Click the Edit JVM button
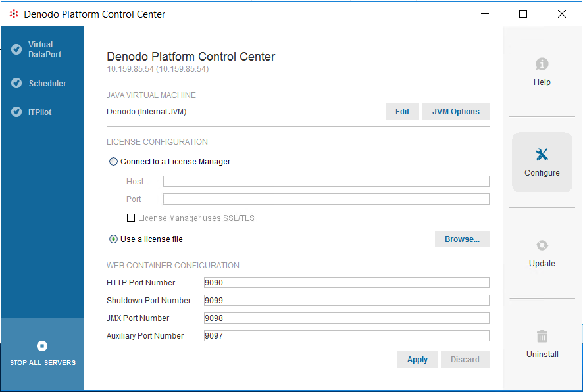 pyautogui.click(x=402, y=111)
